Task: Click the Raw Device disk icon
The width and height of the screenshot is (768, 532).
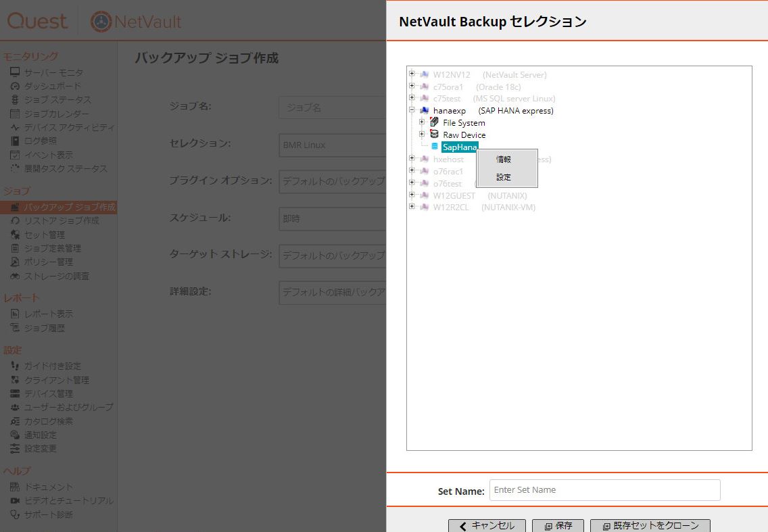Action: pyautogui.click(x=434, y=134)
